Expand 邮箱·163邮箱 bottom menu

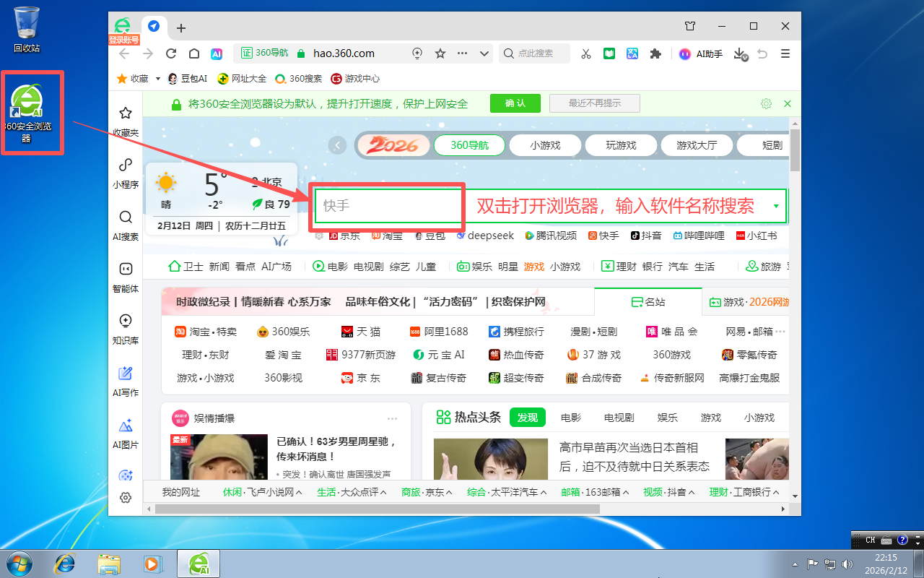click(596, 492)
